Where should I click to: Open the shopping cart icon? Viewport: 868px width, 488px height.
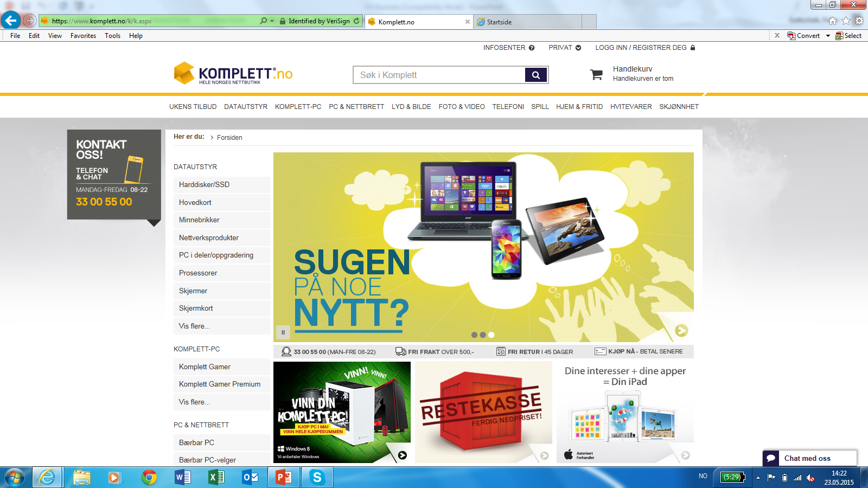point(596,74)
